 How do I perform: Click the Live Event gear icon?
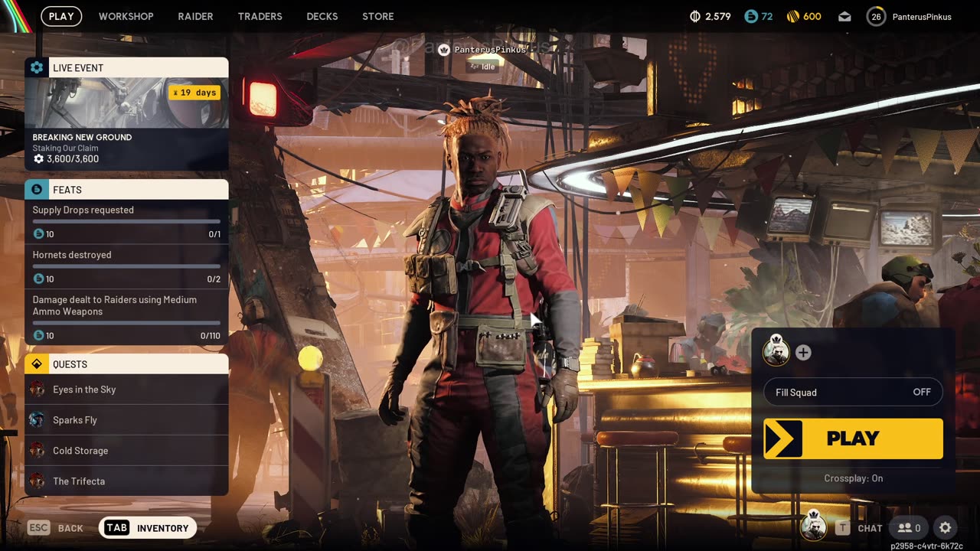point(37,67)
